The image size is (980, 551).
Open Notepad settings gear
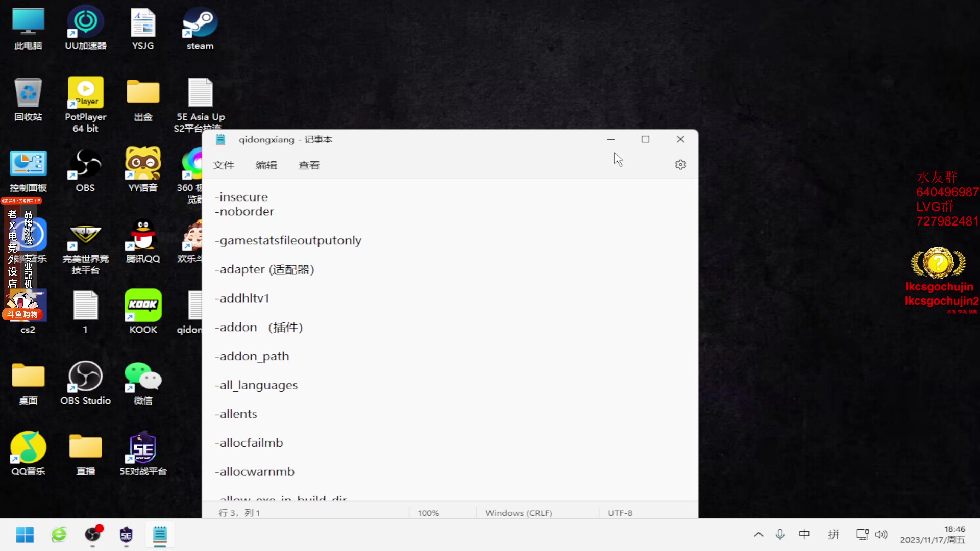click(x=680, y=165)
